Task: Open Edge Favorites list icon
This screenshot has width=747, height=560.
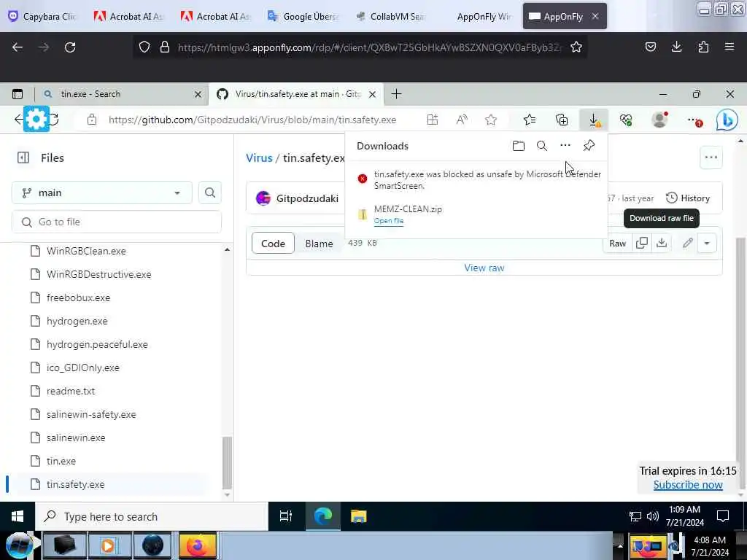Action: (530, 120)
